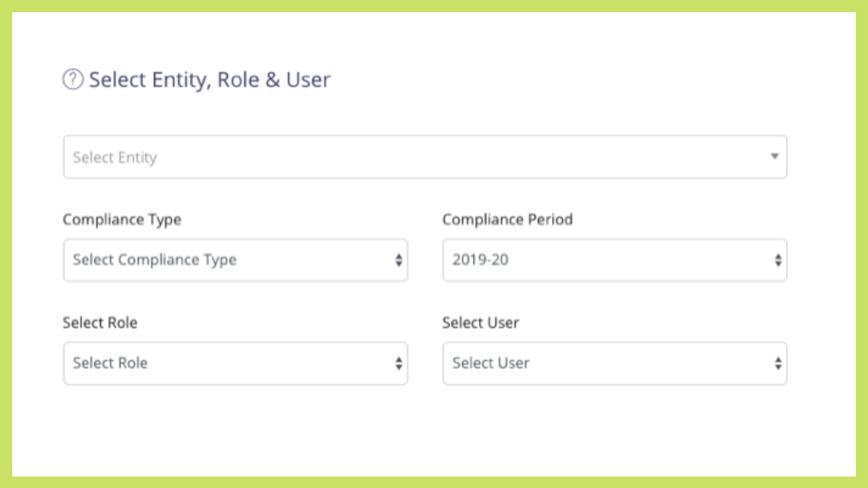Click the Compliance Type field label
Screen dimensions: 868x488
(x=122, y=220)
